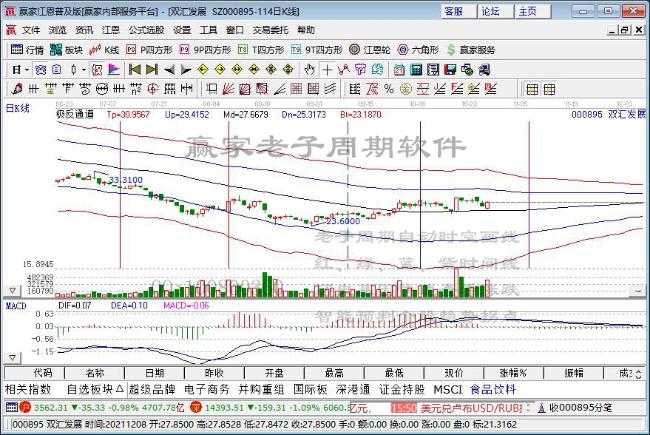The width and height of the screenshot is (650, 435).
Task: Open the candlestick style dropdown arrow
Action: (x=83, y=70)
